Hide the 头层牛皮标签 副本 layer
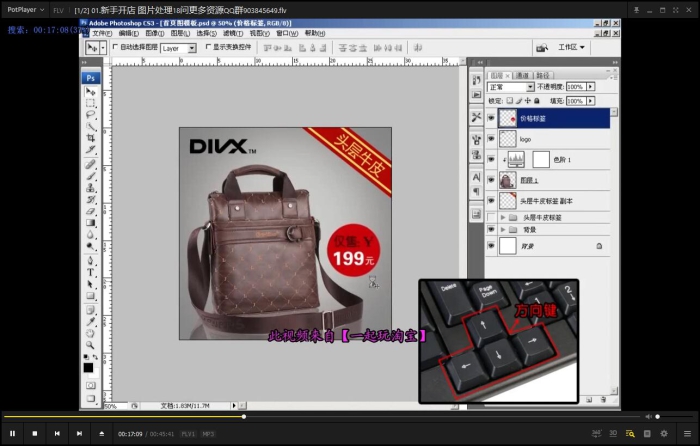 coord(491,201)
